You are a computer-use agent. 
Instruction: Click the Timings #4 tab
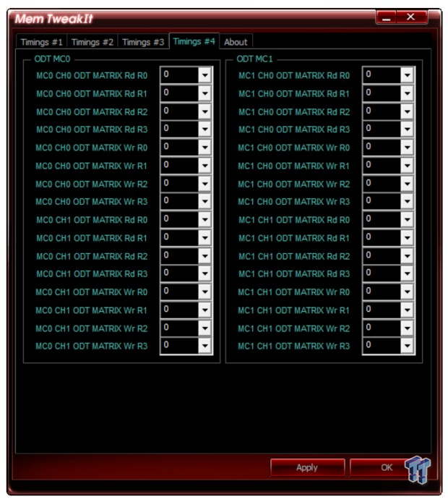tap(194, 41)
